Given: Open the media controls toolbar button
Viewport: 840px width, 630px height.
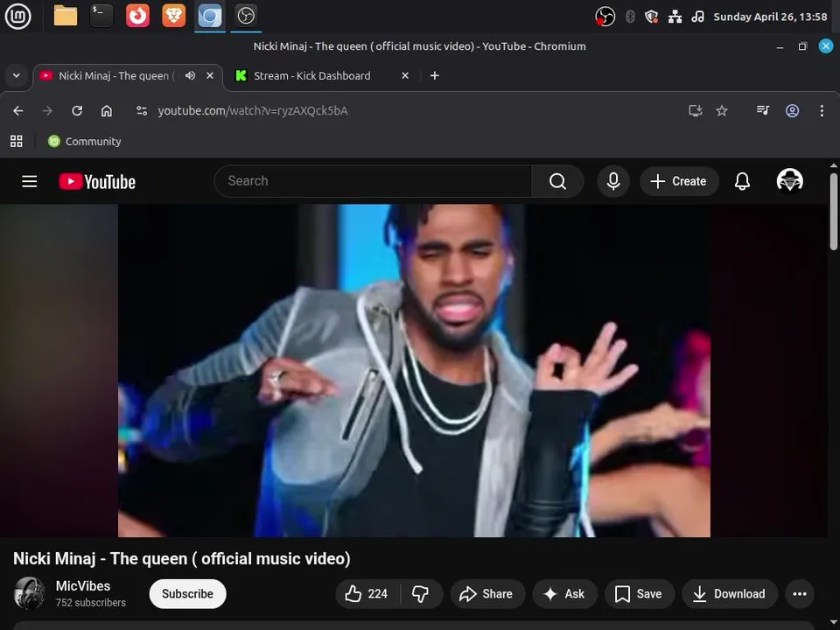Looking at the screenshot, I should pyautogui.click(x=763, y=111).
